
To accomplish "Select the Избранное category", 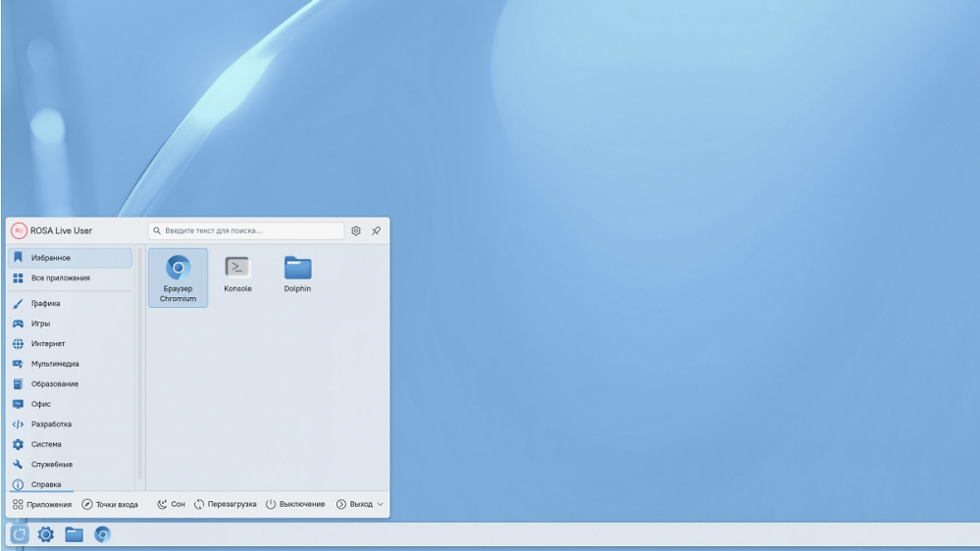I will (70, 258).
